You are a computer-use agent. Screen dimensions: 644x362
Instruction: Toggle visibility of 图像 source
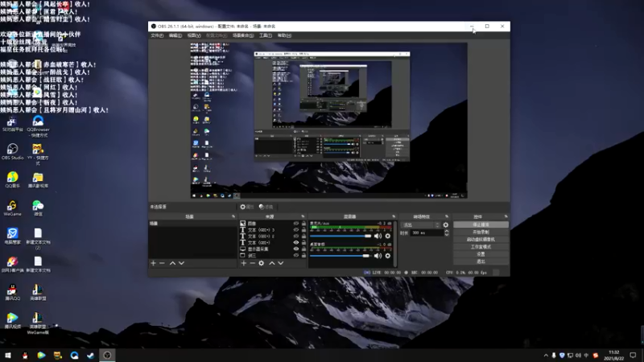pos(295,224)
